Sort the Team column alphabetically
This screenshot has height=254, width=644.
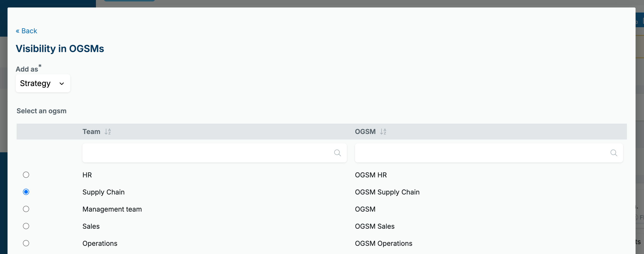coord(108,132)
